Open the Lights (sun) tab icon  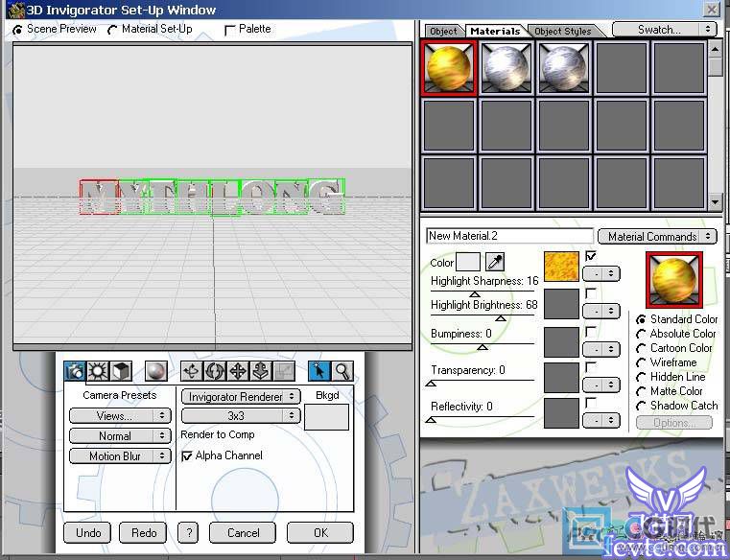[98, 371]
